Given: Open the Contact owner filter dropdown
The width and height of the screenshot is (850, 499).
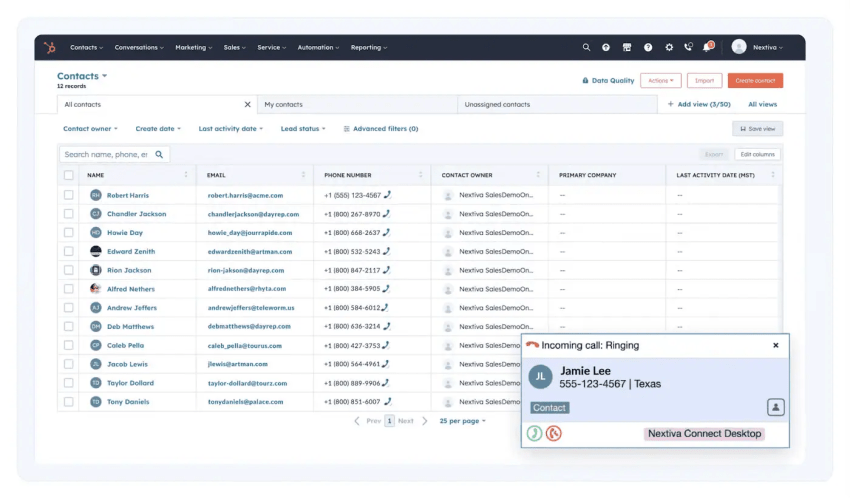Looking at the screenshot, I should pos(90,129).
